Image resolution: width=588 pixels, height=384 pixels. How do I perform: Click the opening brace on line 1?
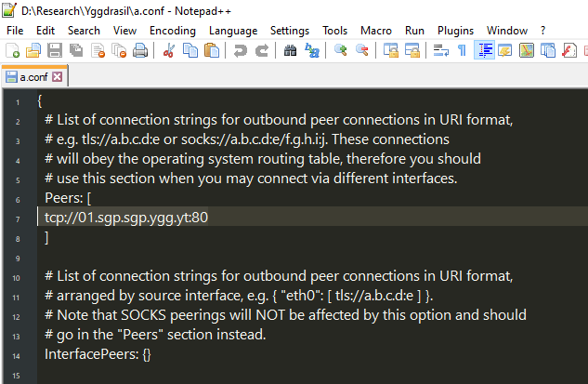[x=40, y=100]
